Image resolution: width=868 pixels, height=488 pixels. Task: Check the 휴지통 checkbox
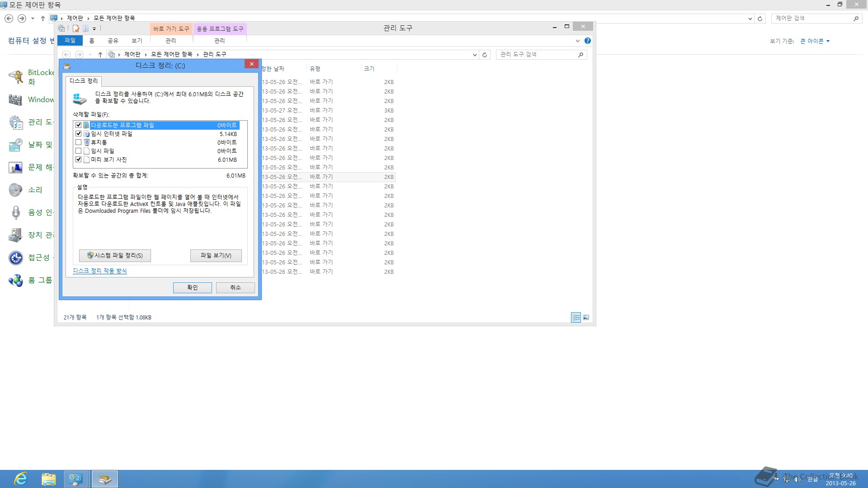79,142
